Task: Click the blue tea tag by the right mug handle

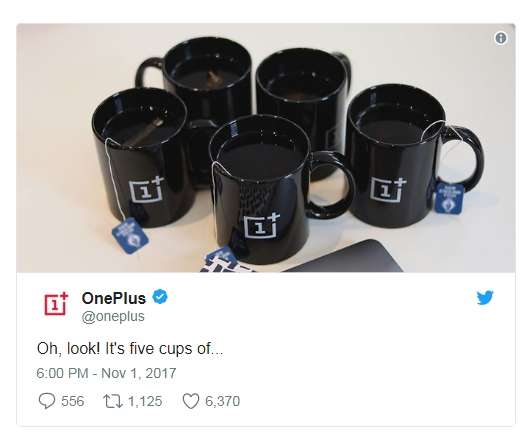Action: [x=450, y=198]
